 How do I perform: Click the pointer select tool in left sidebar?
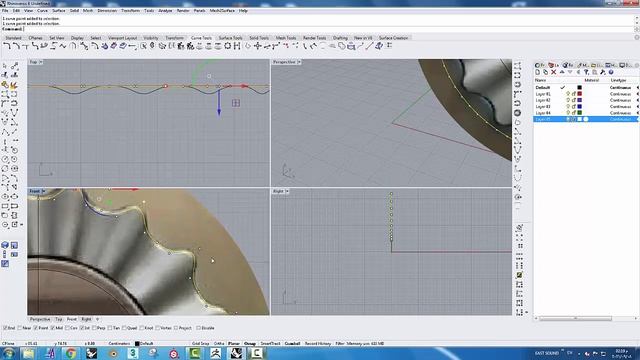point(4,66)
